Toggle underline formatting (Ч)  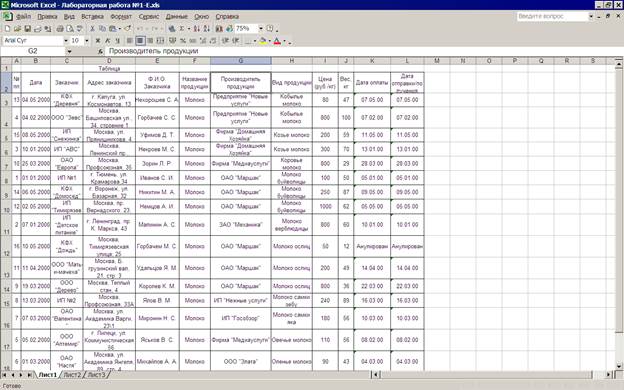pos(117,41)
